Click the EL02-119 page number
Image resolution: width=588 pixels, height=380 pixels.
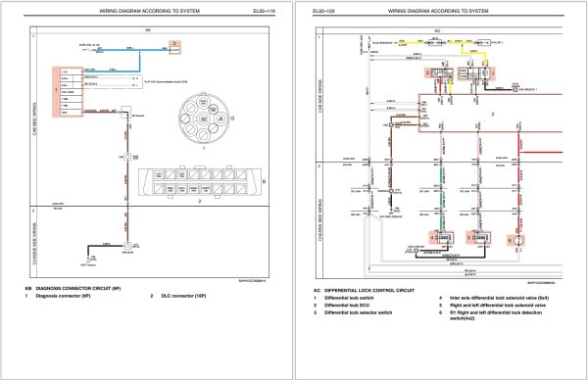click(264, 11)
